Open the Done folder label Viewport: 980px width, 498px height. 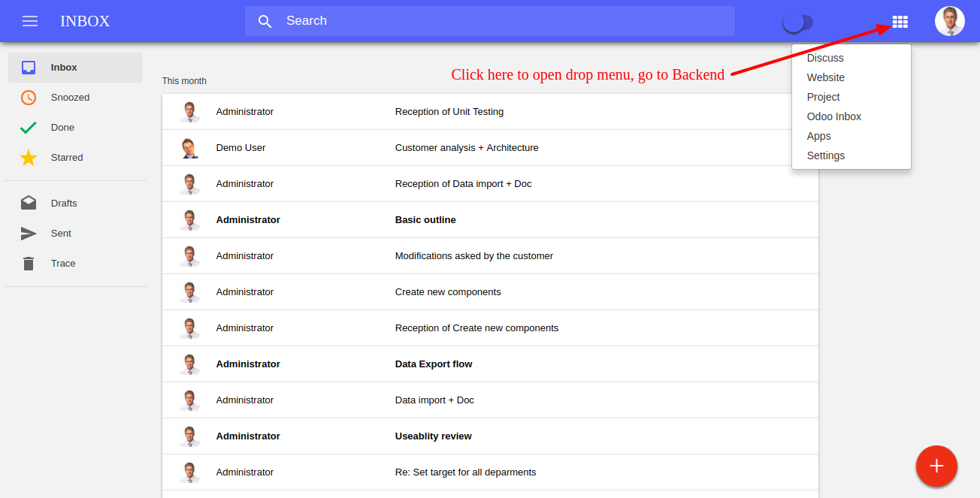pos(62,128)
